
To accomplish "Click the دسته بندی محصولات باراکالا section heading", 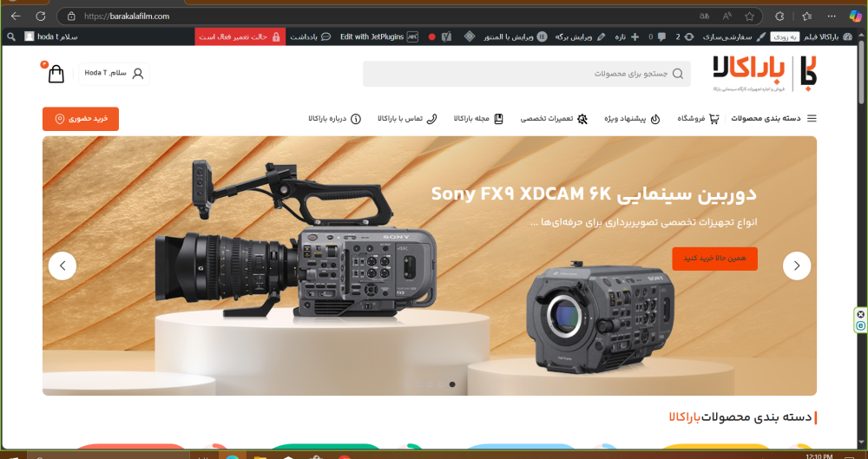I will [740, 417].
